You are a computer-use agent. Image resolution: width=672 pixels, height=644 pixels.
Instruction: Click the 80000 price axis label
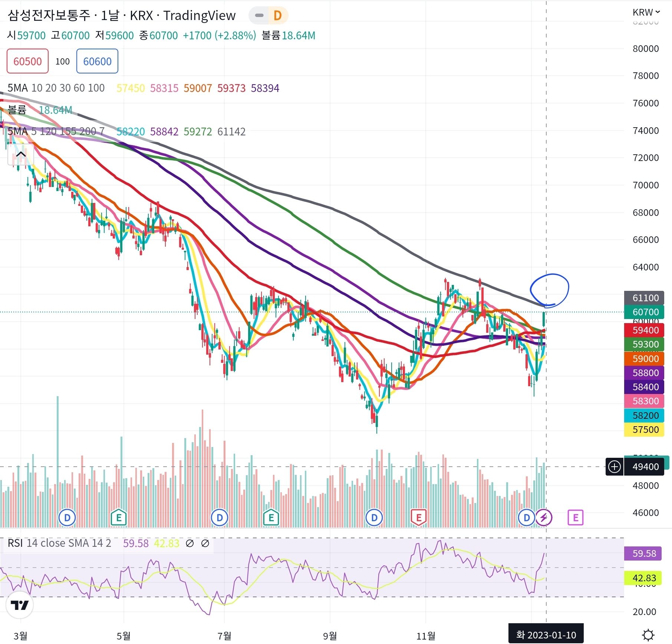pos(646,49)
